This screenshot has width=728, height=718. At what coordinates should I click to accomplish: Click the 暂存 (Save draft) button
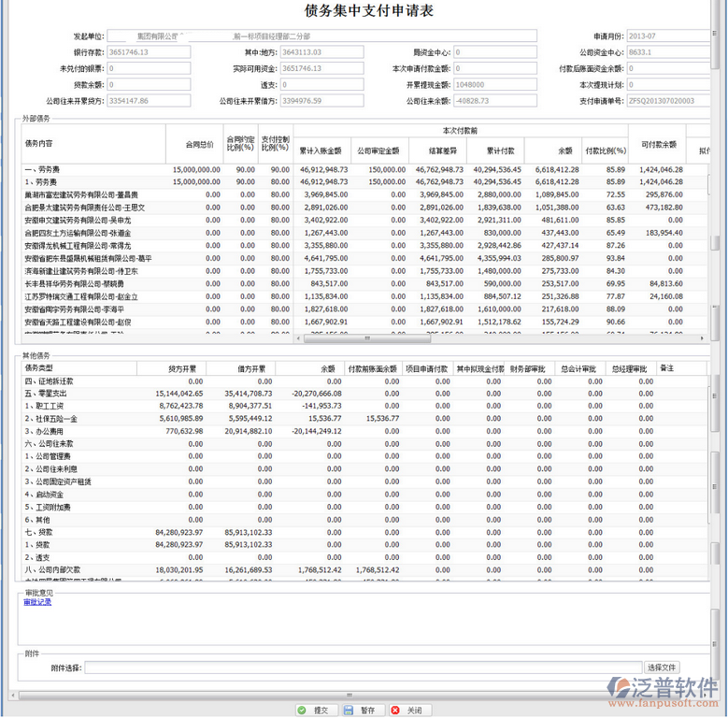click(x=361, y=711)
